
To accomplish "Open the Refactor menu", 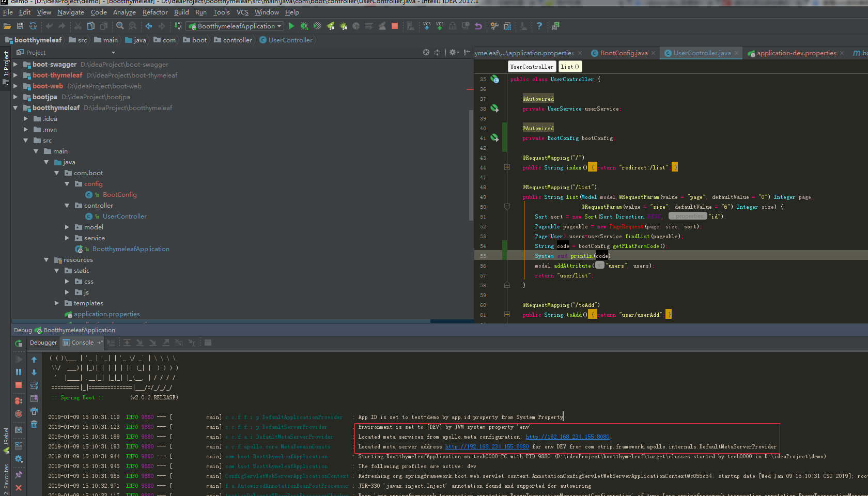I will point(154,12).
